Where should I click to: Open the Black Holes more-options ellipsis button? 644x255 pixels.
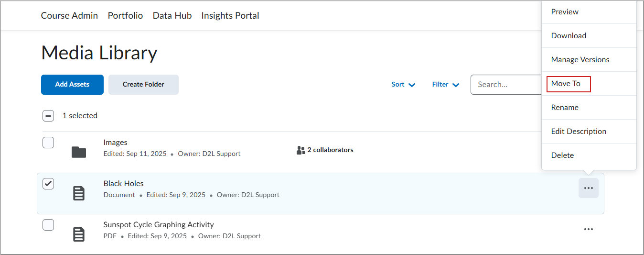[589, 188]
